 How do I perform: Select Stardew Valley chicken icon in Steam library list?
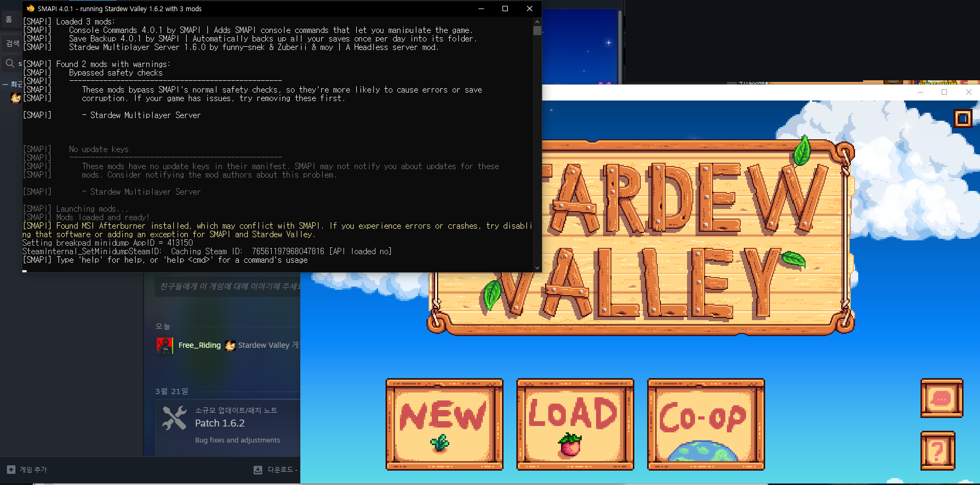[x=15, y=98]
